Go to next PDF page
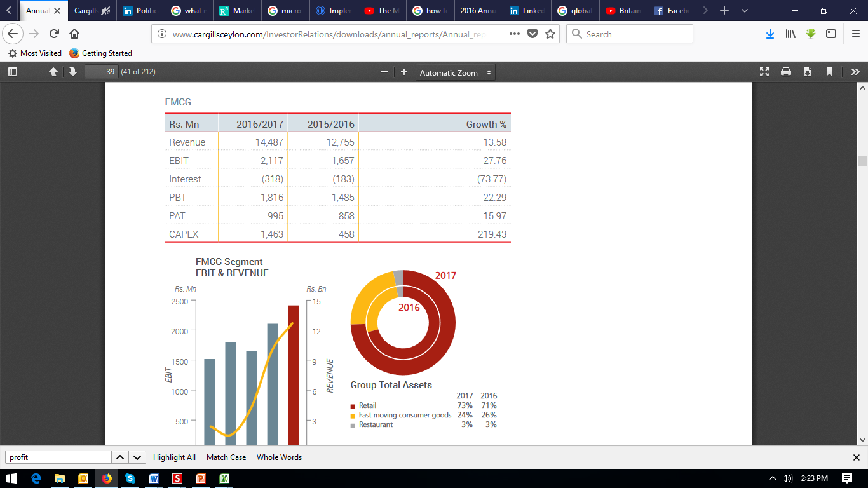The image size is (868, 488). pos(72,72)
